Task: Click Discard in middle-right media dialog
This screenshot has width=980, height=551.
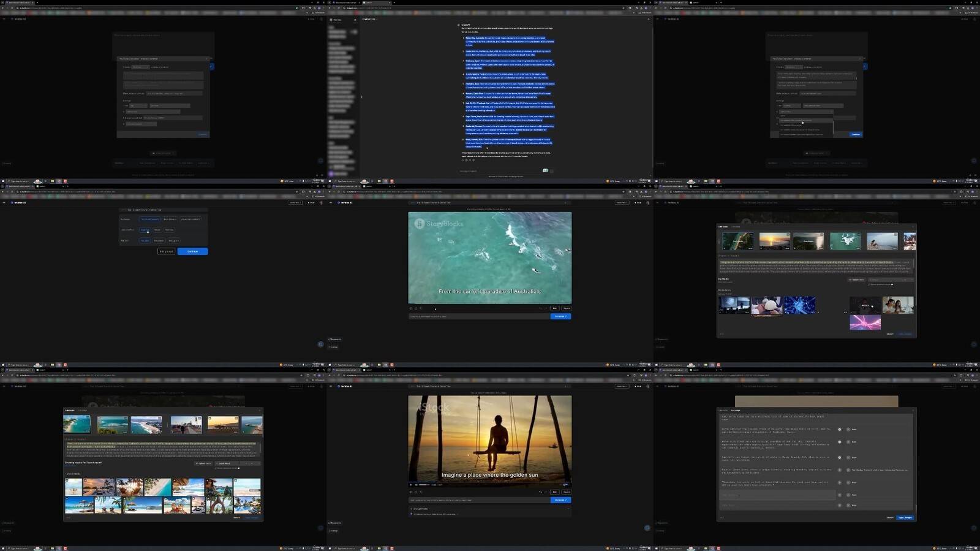Action: (890, 334)
